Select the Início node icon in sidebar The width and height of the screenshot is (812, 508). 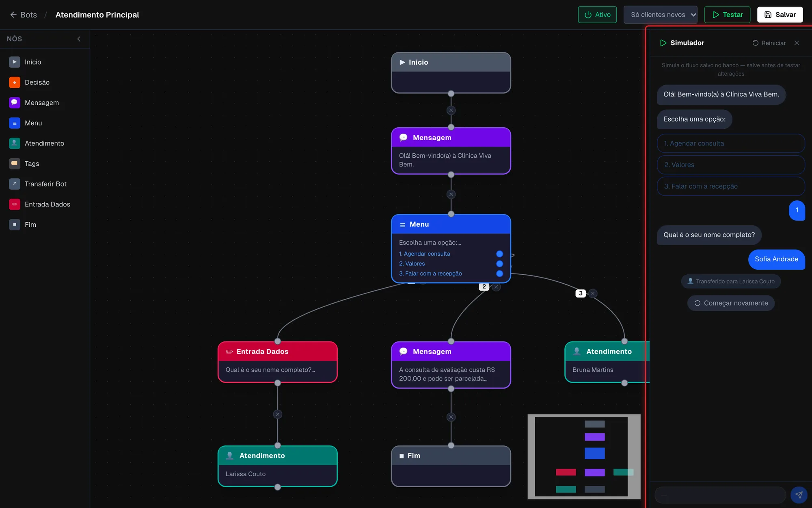pos(15,62)
